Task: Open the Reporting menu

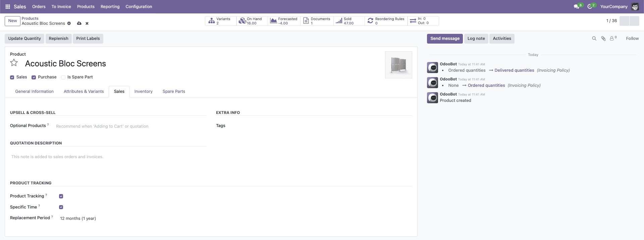Action: click(x=110, y=7)
